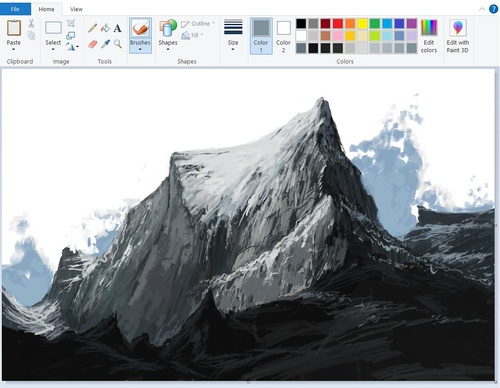Choose the dark red color swatch
The height and width of the screenshot is (388, 500).
pos(326,23)
